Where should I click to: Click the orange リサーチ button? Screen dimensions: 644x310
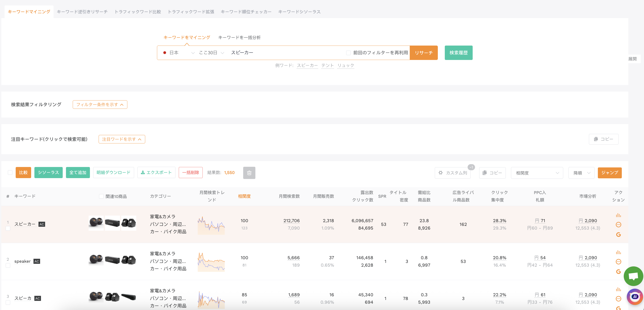click(423, 53)
